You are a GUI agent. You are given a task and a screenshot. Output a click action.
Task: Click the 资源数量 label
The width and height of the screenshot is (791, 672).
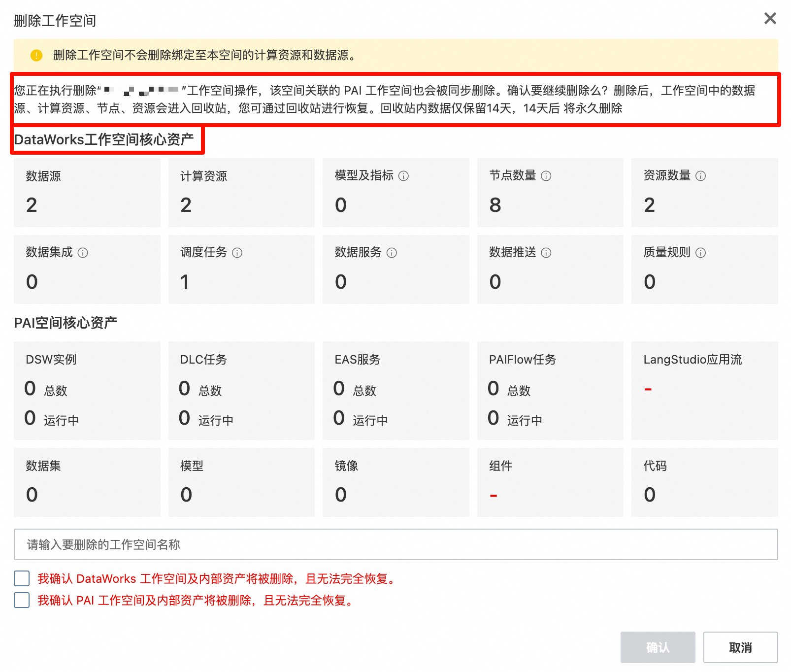[667, 175]
